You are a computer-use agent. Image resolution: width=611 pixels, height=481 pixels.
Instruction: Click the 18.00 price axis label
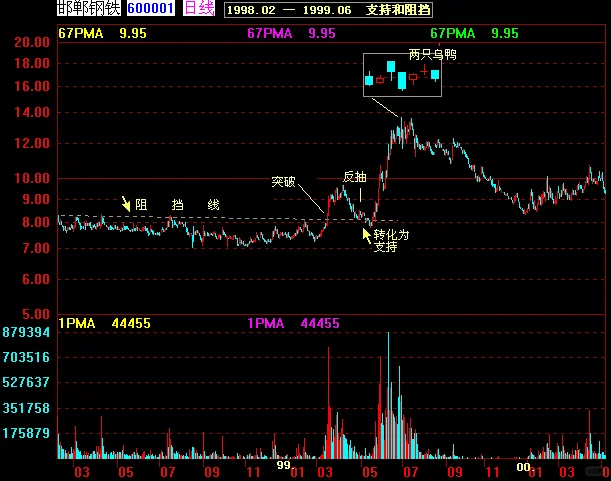coord(32,64)
